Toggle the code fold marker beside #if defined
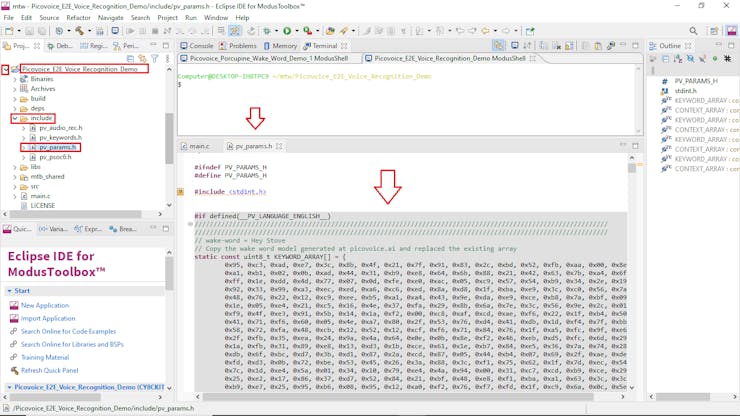Image resolution: width=740 pixels, height=416 pixels. click(190, 224)
